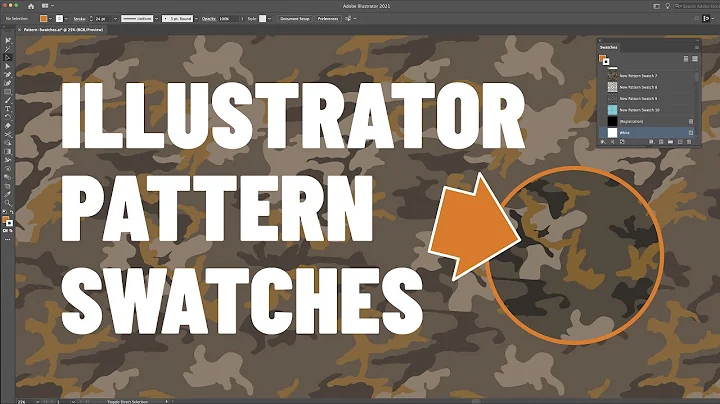Viewport: 720px width, 404px height.
Task: Open zoom level dropdown in status bar
Action: [37, 401]
